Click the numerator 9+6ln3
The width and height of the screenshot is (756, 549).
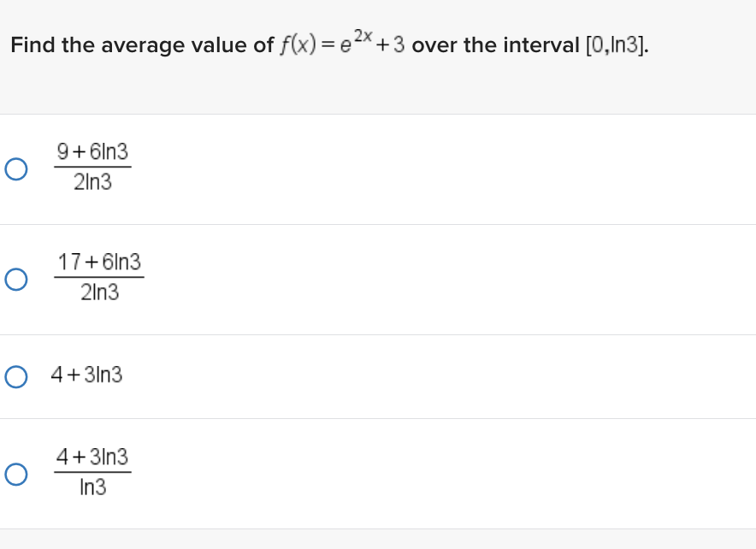point(93,152)
